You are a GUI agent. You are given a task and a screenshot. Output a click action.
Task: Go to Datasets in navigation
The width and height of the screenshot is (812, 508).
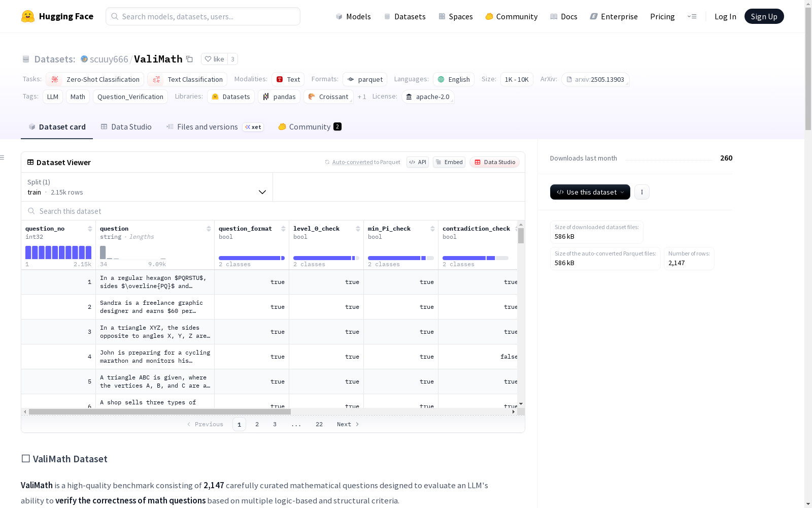coord(404,16)
